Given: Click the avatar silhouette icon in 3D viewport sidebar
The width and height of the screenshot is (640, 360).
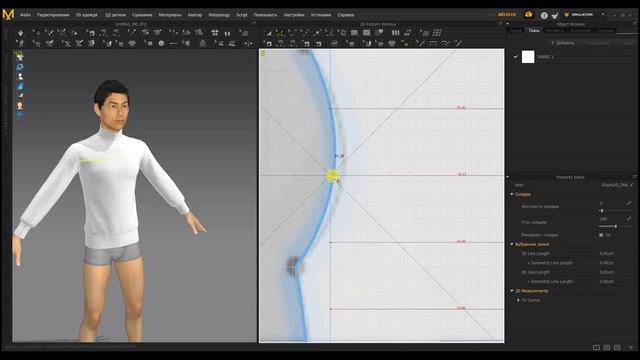Looking at the screenshot, I should click(20, 76).
